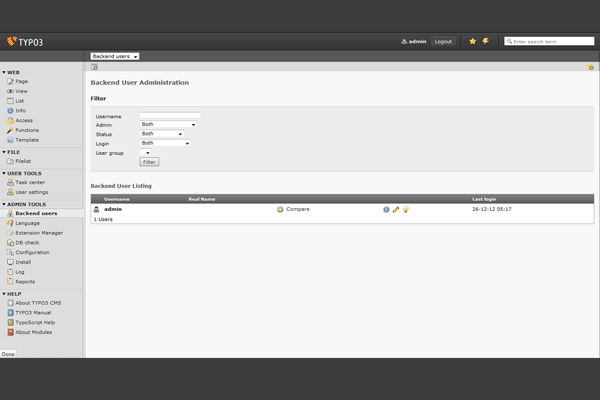Open TYPO3 Manual in Help menu
Viewport: 600px width, 400px height.
(x=33, y=313)
